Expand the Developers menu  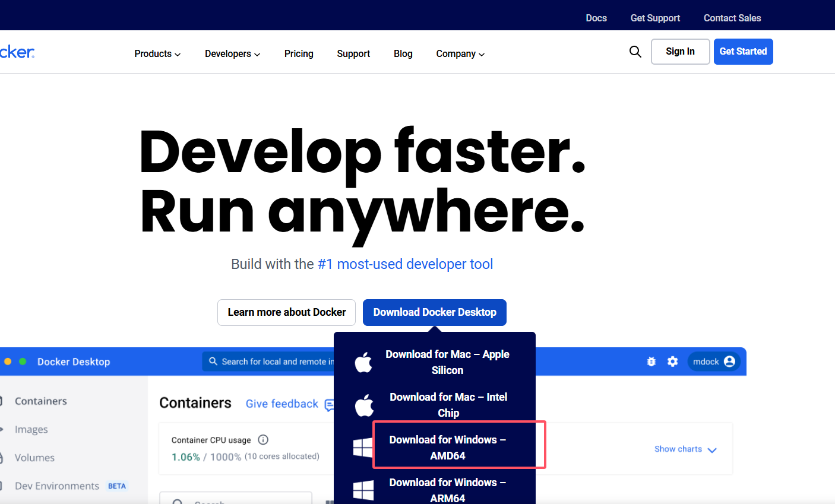click(232, 53)
